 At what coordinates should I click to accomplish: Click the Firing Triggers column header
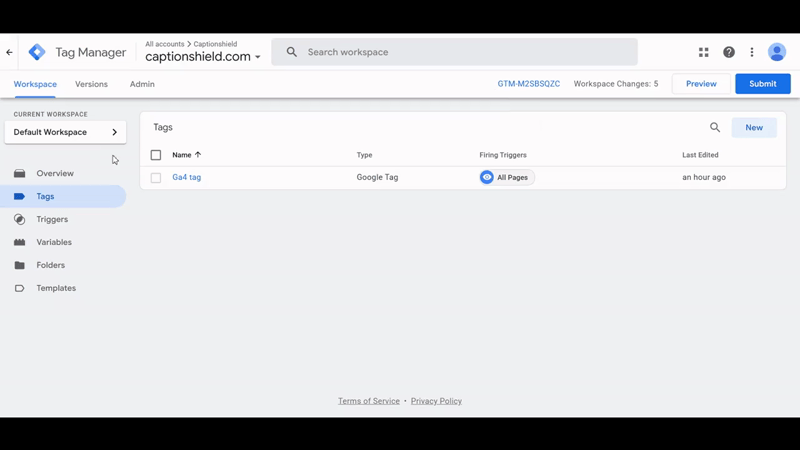503,155
